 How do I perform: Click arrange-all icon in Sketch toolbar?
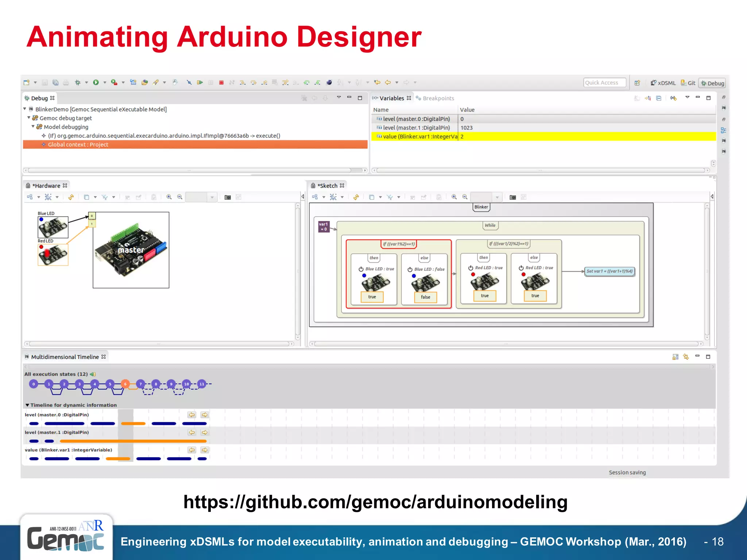coord(315,197)
